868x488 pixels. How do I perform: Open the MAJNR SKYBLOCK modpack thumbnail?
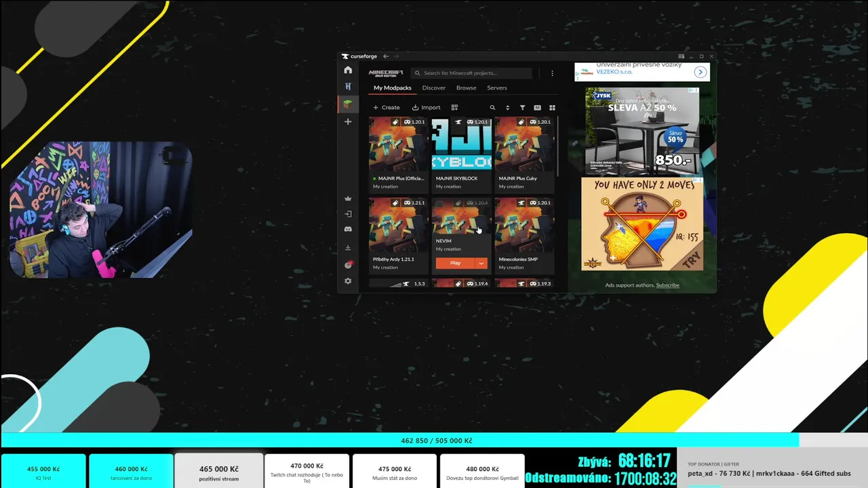(461, 144)
